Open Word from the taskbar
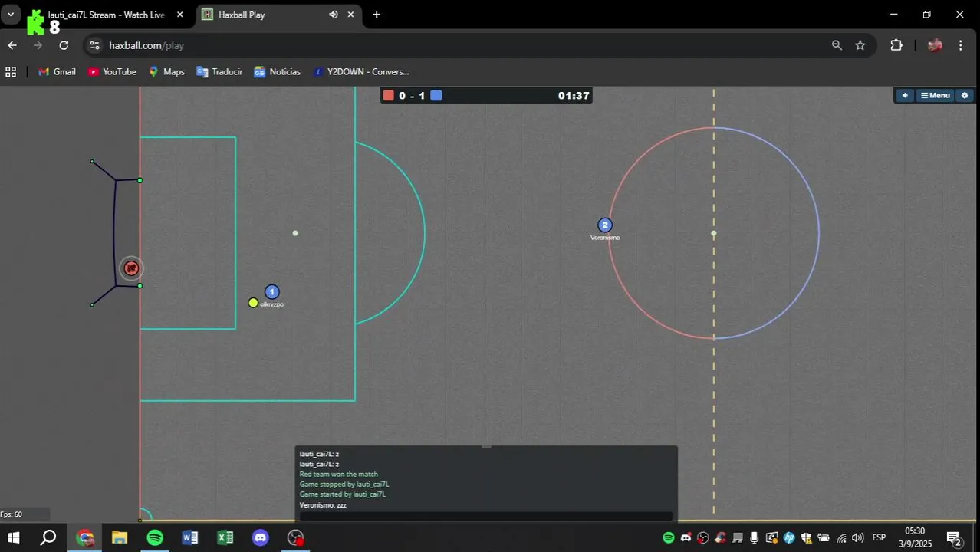This screenshot has height=552, width=980. tap(190, 537)
